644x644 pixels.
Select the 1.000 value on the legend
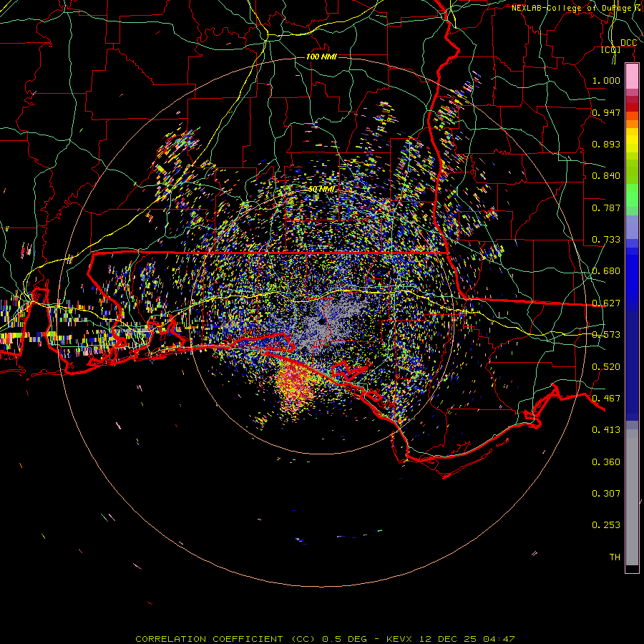click(x=606, y=80)
